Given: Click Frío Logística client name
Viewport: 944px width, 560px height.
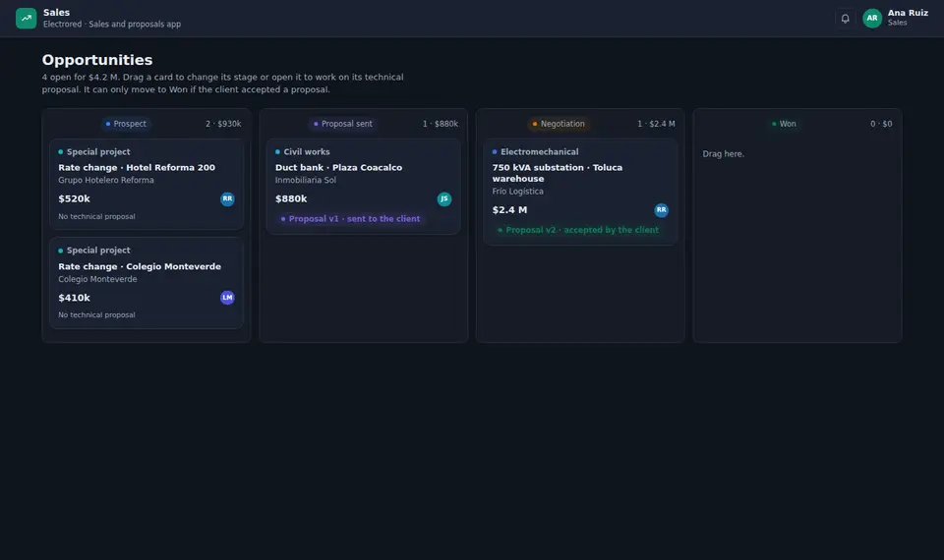Looking at the screenshot, I should point(517,192).
